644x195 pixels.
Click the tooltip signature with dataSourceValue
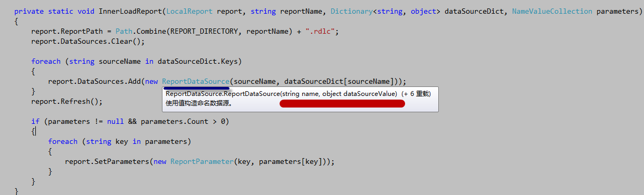click(281, 93)
